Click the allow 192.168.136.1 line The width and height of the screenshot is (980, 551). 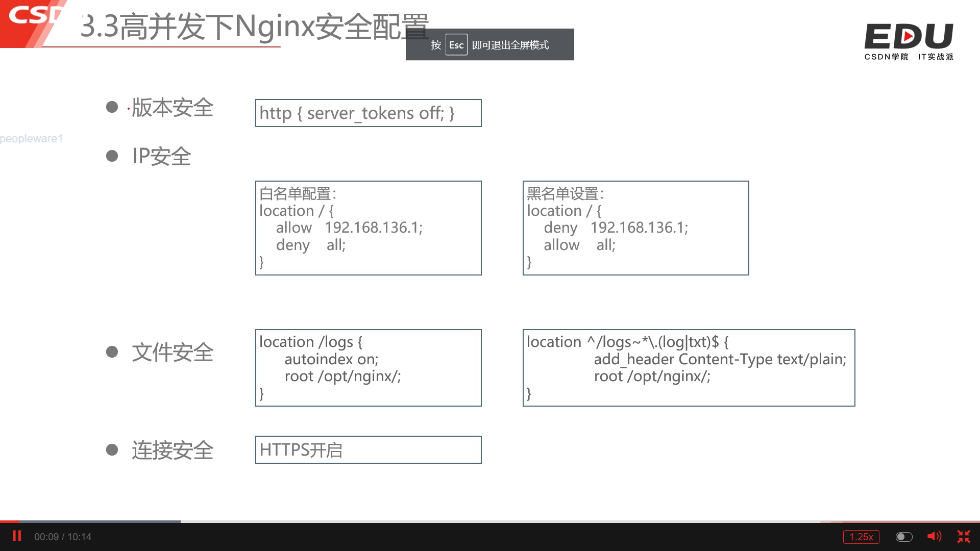[x=349, y=228]
